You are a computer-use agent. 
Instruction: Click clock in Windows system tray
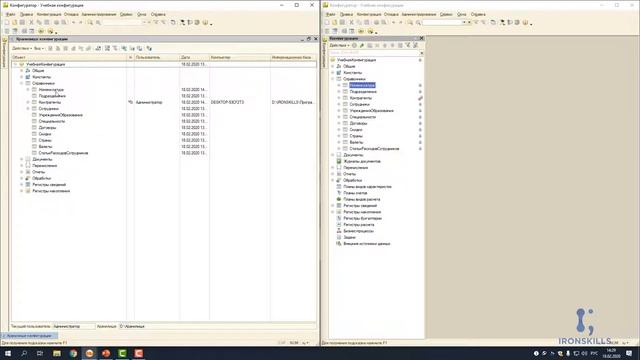pyautogui.click(x=611, y=353)
